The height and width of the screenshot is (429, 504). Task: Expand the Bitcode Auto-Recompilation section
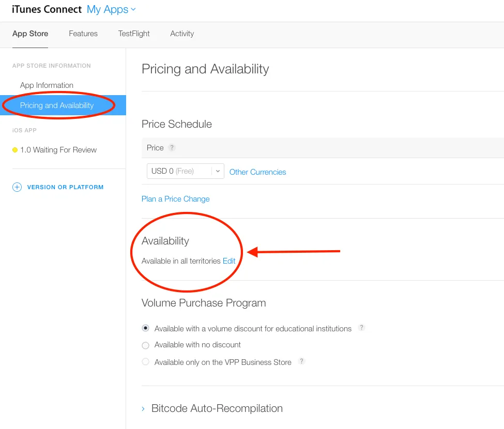pos(144,409)
